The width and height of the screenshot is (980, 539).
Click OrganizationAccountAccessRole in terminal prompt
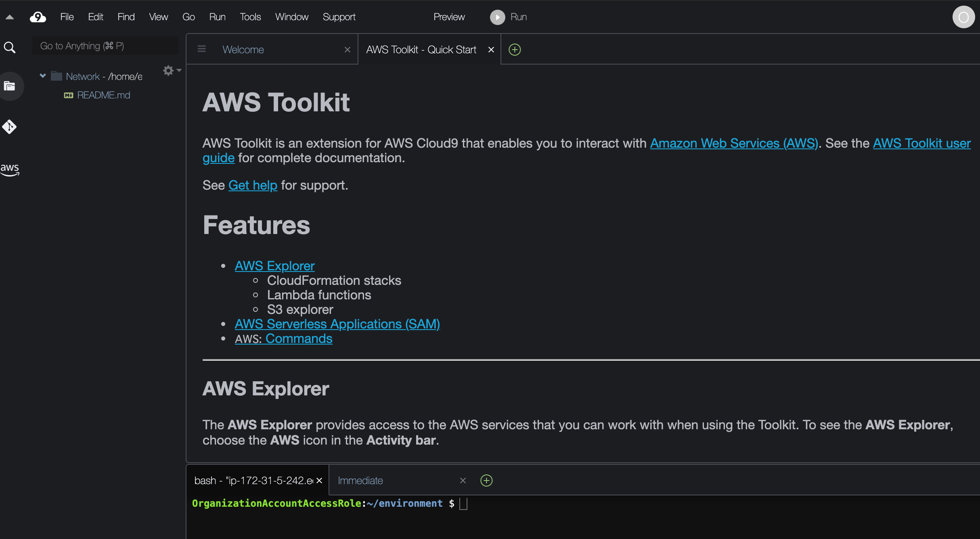276,503
